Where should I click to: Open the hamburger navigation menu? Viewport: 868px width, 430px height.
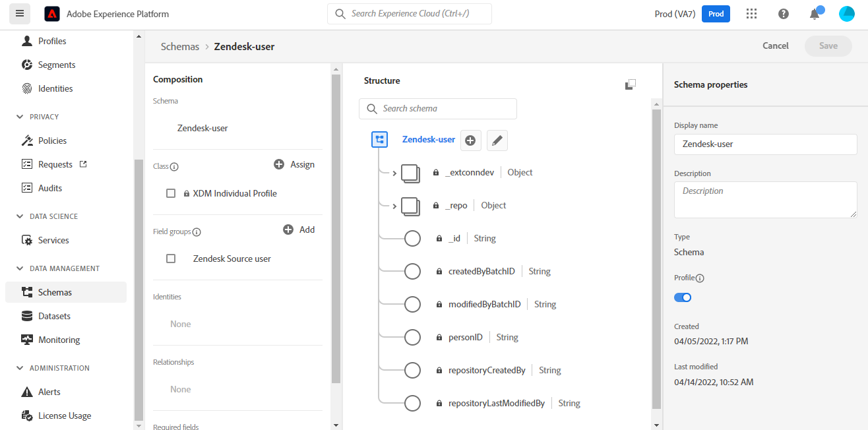pyautogui.click(x=20, y=14)
